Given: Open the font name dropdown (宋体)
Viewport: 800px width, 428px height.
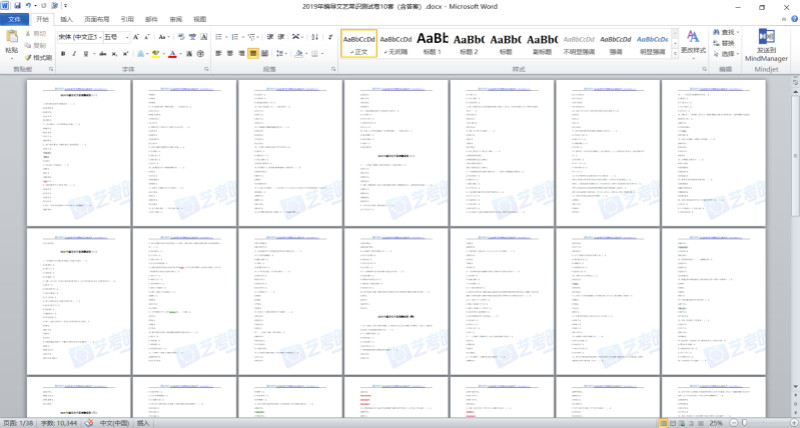Looking at the screenshot, I should click(x=78, y=37).
